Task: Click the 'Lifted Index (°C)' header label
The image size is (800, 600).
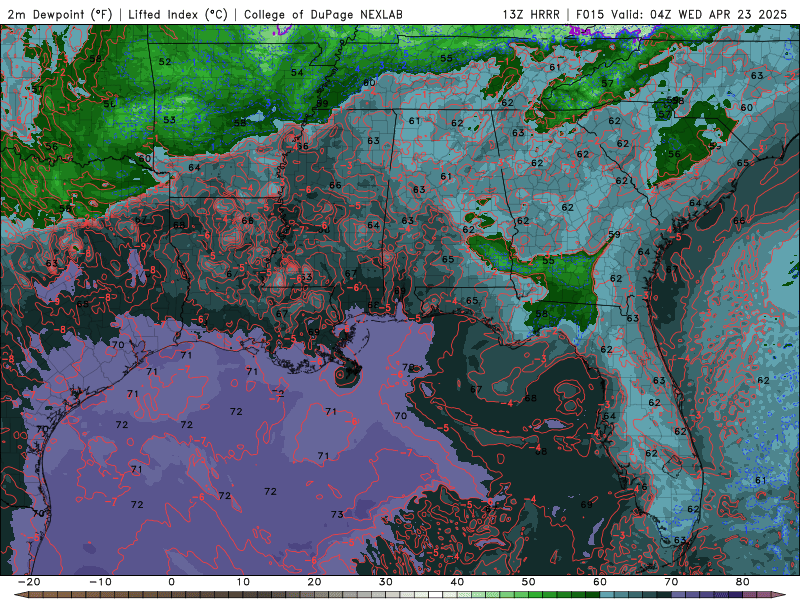Action: (x=178, y=14)
